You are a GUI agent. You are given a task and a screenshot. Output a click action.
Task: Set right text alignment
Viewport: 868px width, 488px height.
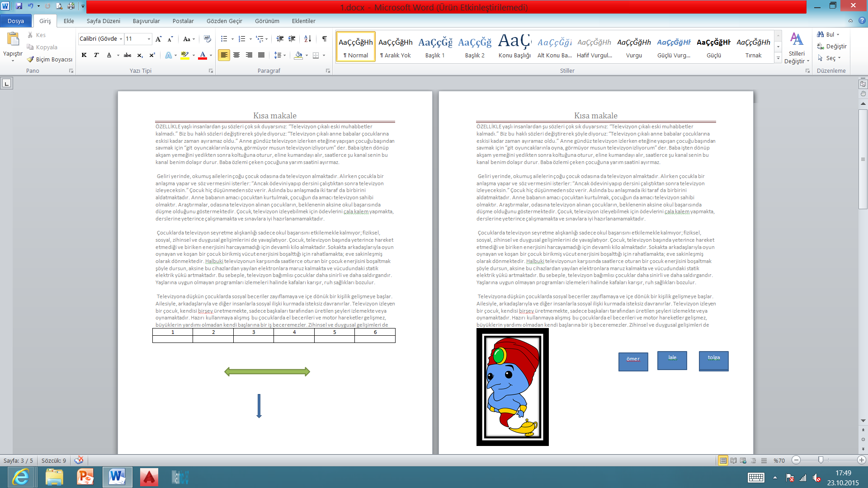[x=249, y=55]
